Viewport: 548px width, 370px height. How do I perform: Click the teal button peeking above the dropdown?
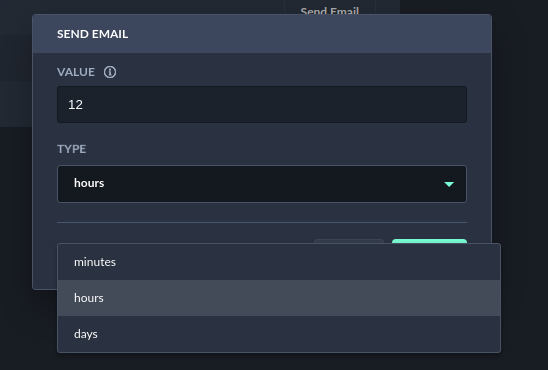click(429, 241)
